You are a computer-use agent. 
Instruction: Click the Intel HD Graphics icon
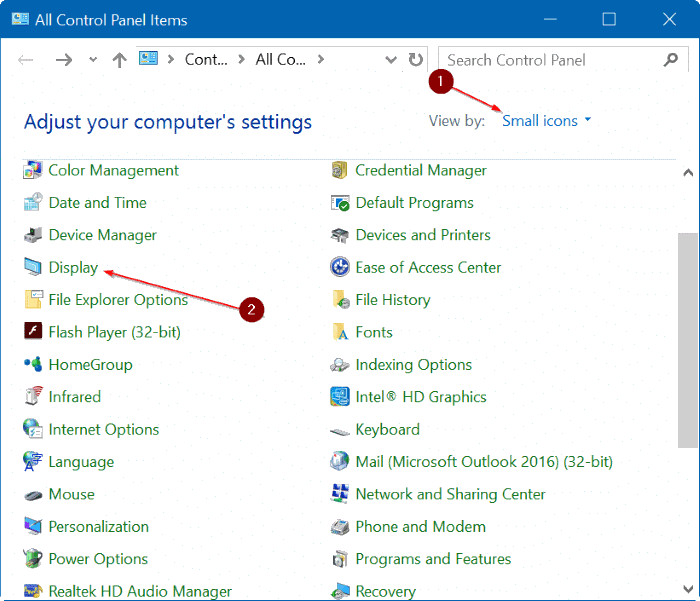pyautogui.click(x=340, y=396)
